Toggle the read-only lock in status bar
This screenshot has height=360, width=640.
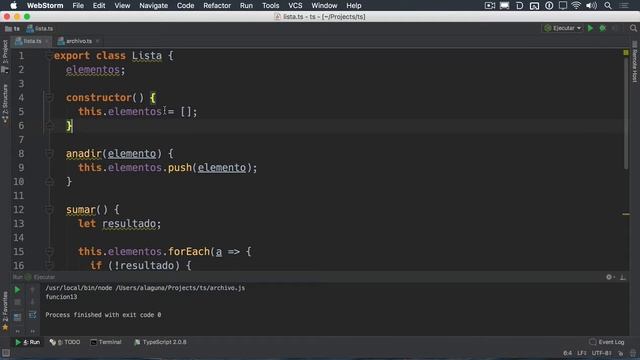click(620, 353)
